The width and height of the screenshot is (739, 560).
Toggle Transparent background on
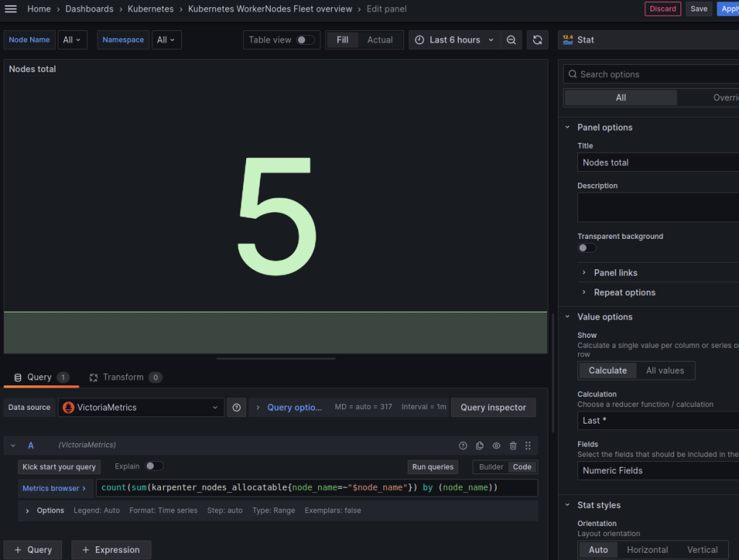coord(587,248)
